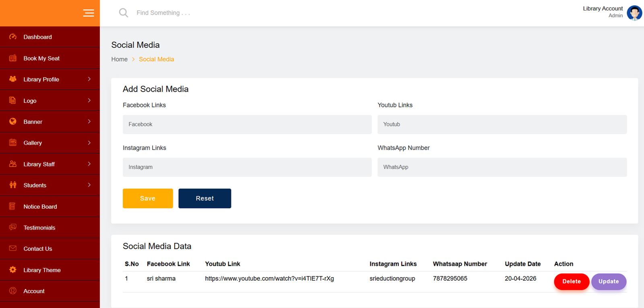Click the Students icon in sidebar
644x308 pixels.
pyautogui.click(x=13, y=185)
